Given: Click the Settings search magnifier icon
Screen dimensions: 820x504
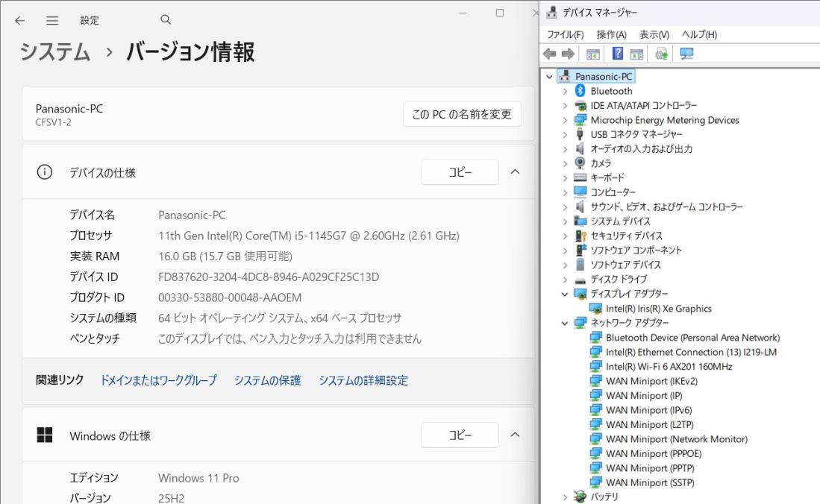Looking at the screenshot, I should click(x=166, y=20).
